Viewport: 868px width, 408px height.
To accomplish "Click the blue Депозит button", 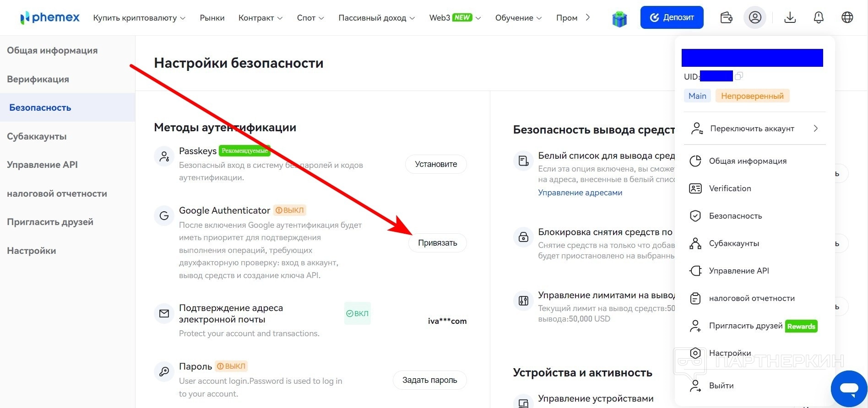I will 672,18.
